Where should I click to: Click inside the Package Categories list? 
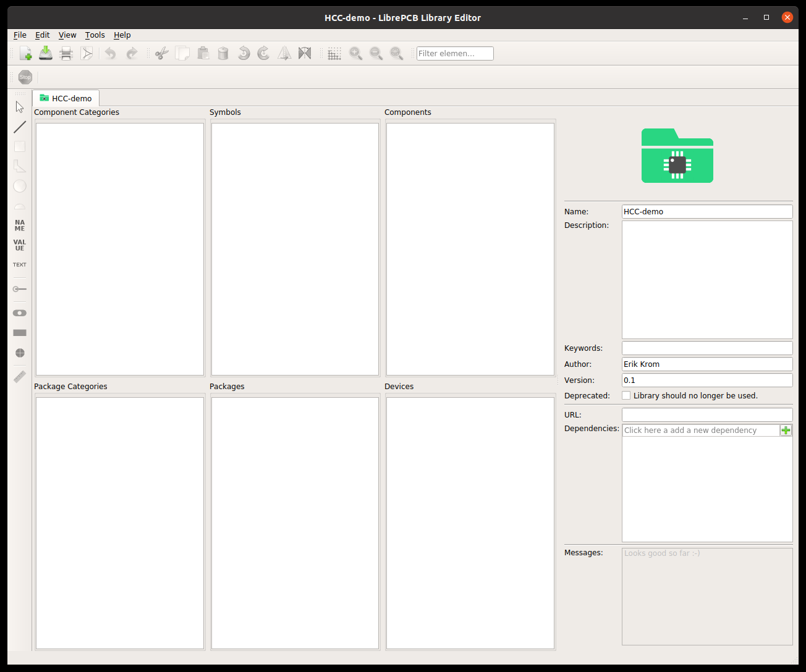pos(120,523)
